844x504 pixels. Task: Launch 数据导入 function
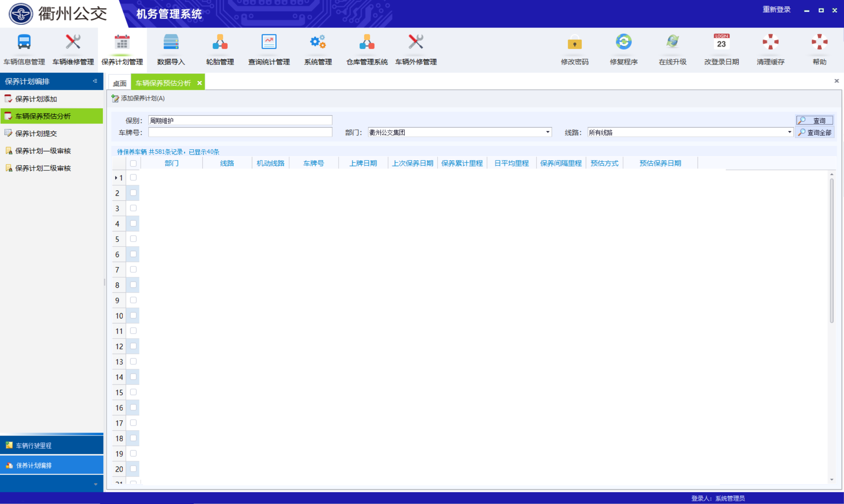point(171,48)
